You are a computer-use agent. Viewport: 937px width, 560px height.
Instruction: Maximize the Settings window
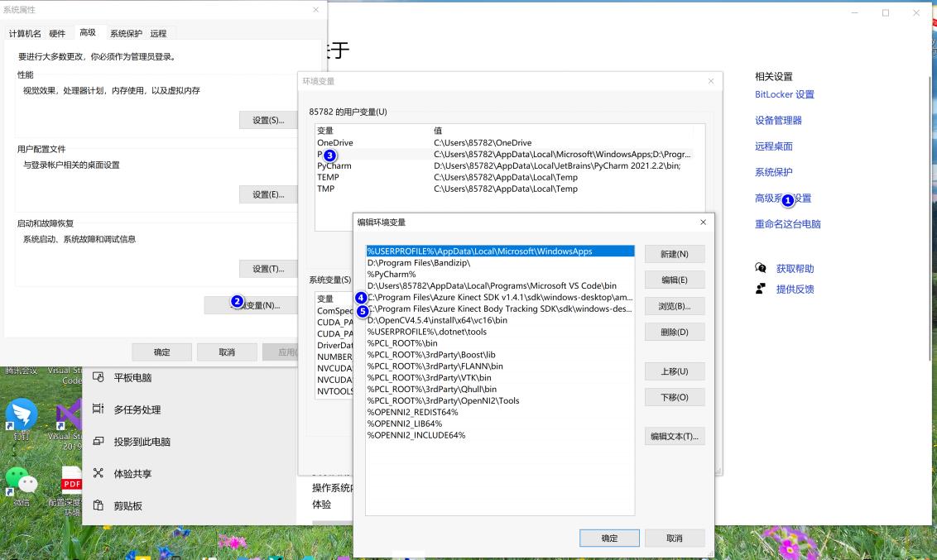(886, 12)
